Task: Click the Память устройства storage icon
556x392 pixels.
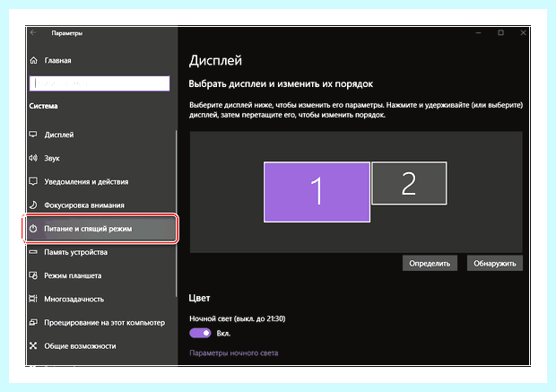Action: coord(33,252)
